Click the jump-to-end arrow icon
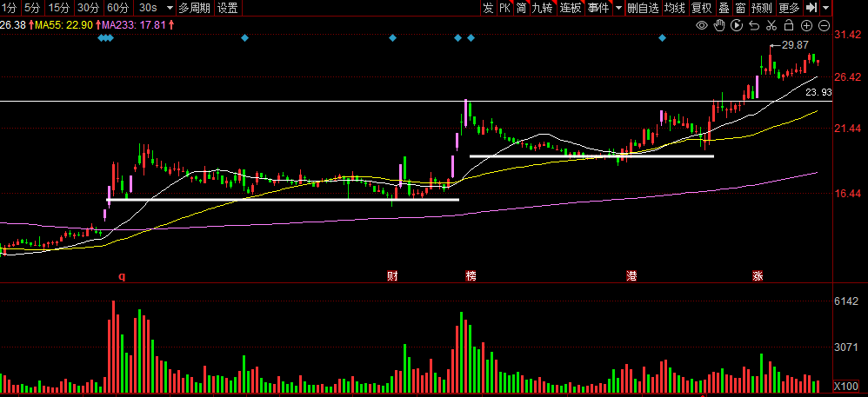This screenshot has height=397, width=868. [x=811, y=8]
